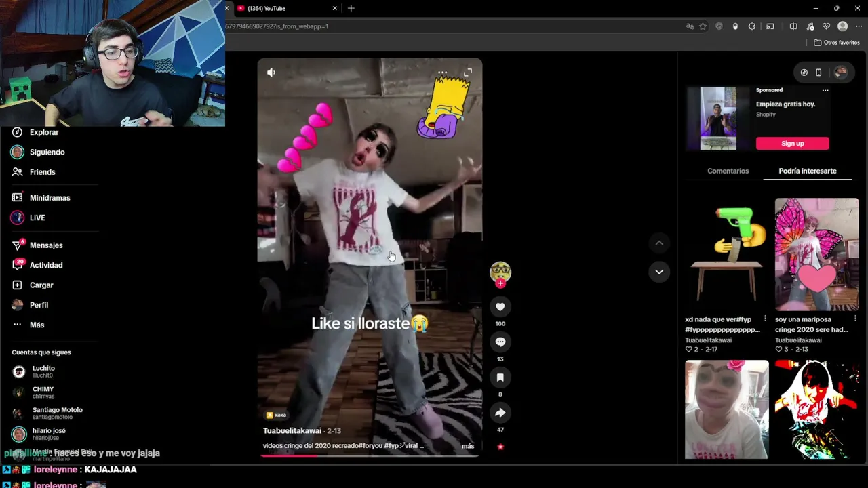Open comments using the speech bubble icon
The height and width of the screenshot is (488, 868).
click(500, 342)
